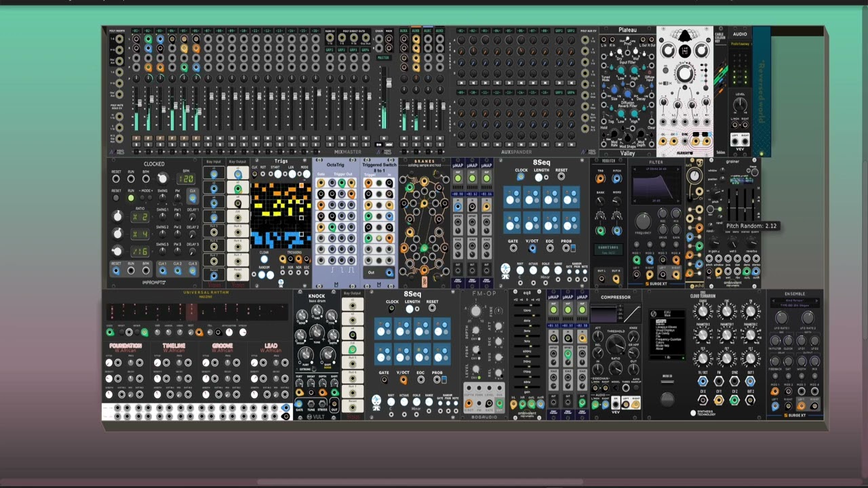Image resolution: width=868 pixels, height=488 pixels.
Task: Click the RES knob on Surge XT Filter
Action: click(x=663, y=213)
